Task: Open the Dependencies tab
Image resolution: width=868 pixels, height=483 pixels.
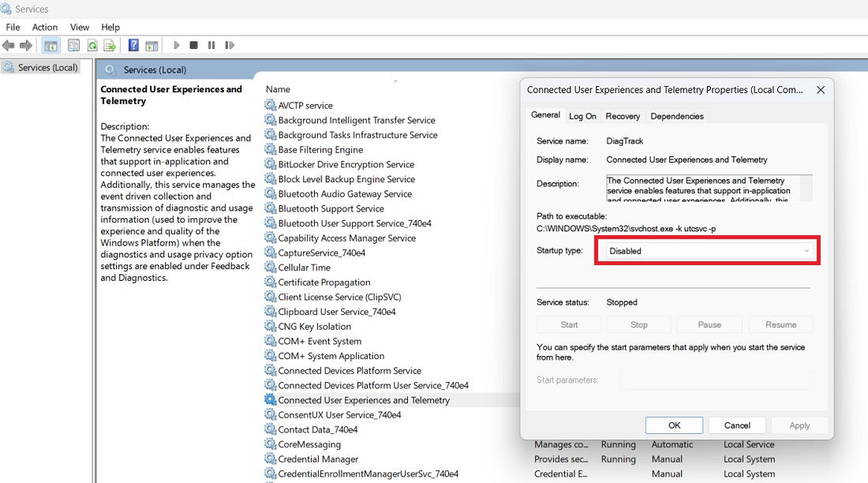Action: 677,116
